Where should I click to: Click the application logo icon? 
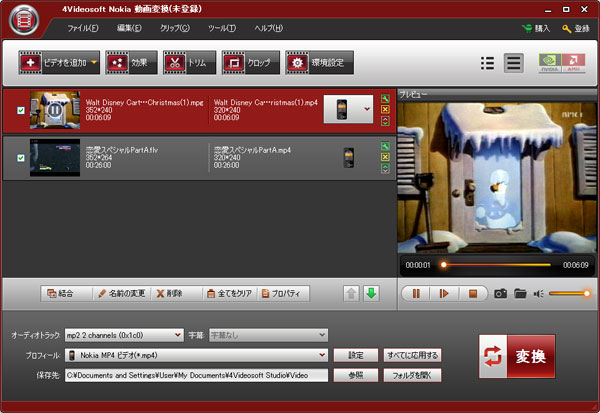coord(24,20)
